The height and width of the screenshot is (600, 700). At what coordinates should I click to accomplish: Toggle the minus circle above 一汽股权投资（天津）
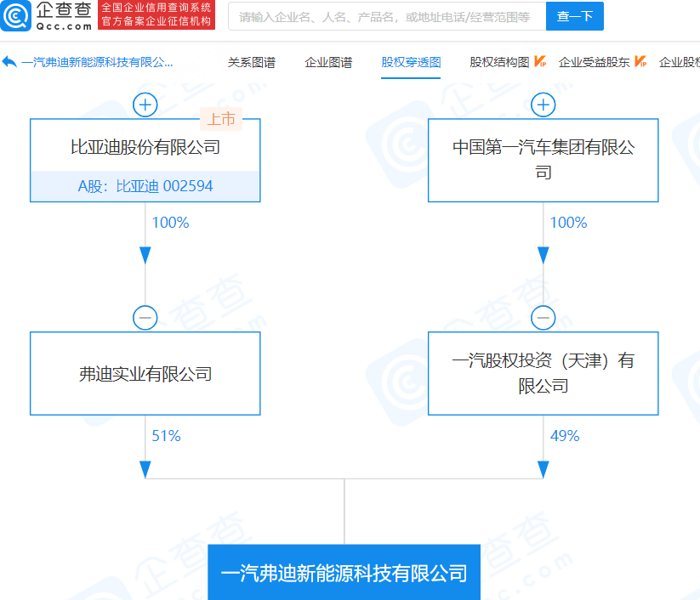(543, 317)
